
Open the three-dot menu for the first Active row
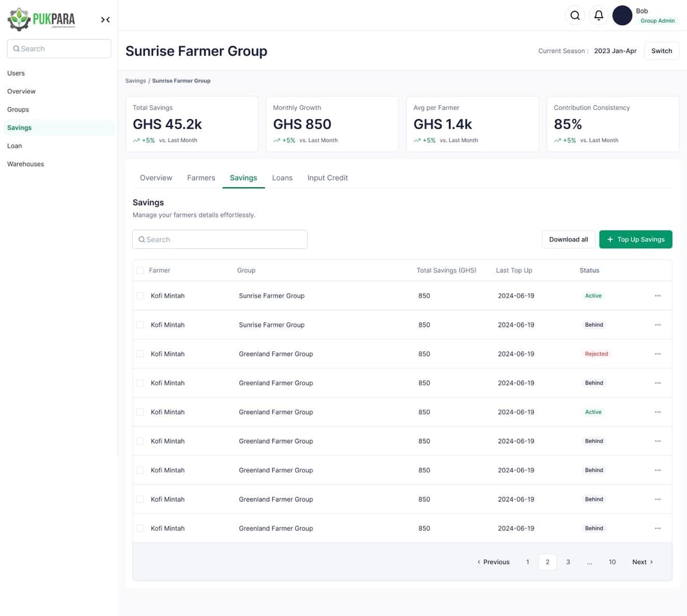pos(658,296)
